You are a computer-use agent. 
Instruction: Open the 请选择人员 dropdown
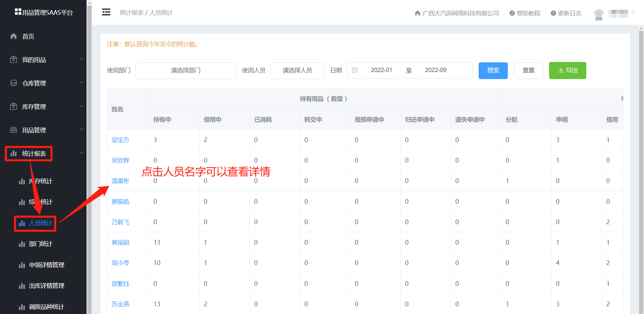tap(297, 70)
